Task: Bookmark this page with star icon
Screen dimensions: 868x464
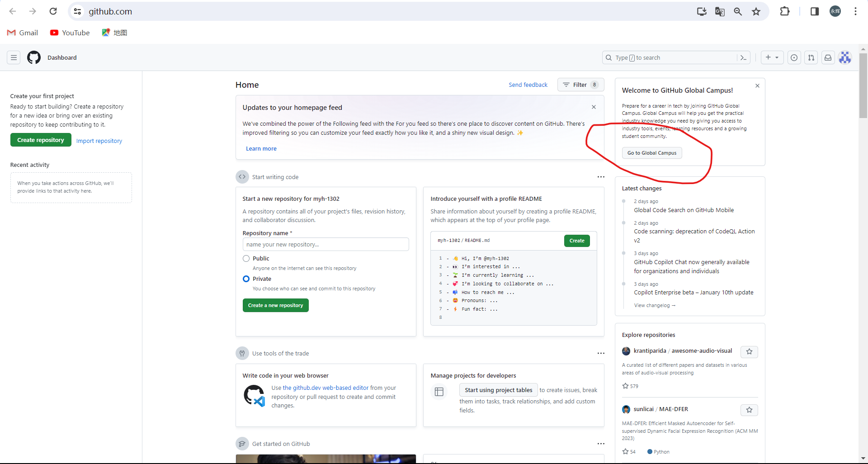Action: coord(756,11)
